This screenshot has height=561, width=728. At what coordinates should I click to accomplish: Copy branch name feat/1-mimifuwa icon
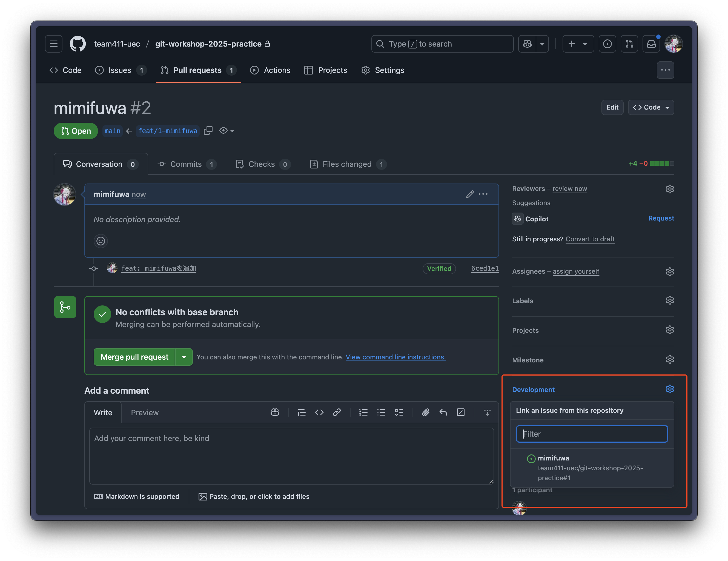208,131
